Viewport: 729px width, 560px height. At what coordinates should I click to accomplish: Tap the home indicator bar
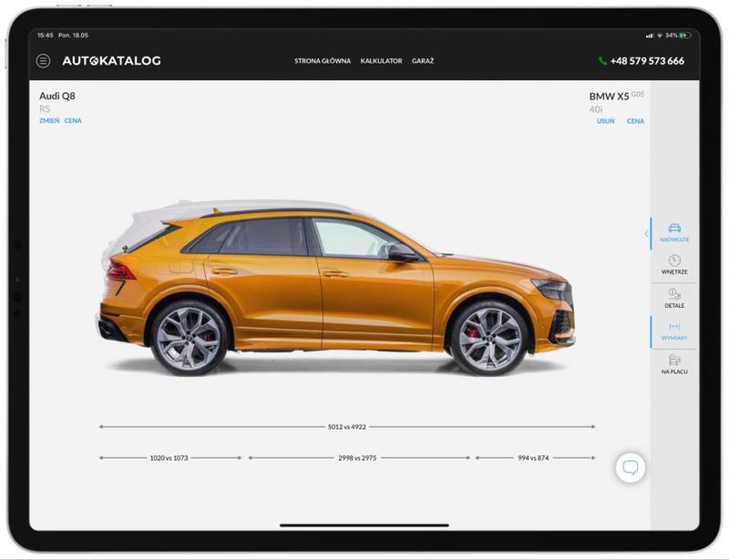click(x=364, y=525)
